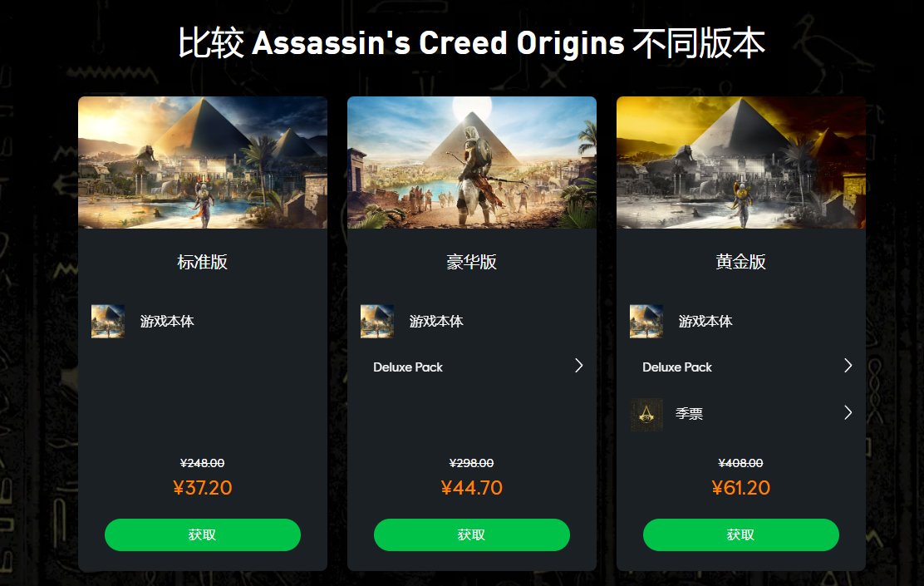Expand Deluxe Pack chevron in 豪华版 card

click(578, 366)
